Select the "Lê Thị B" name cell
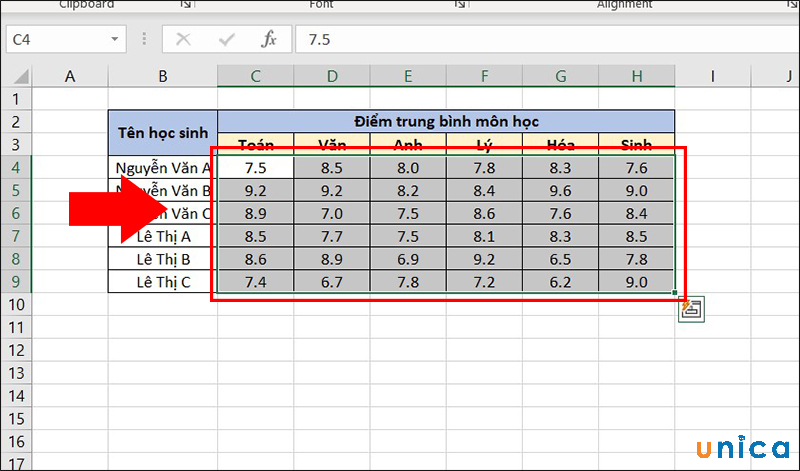 point(163,259)
